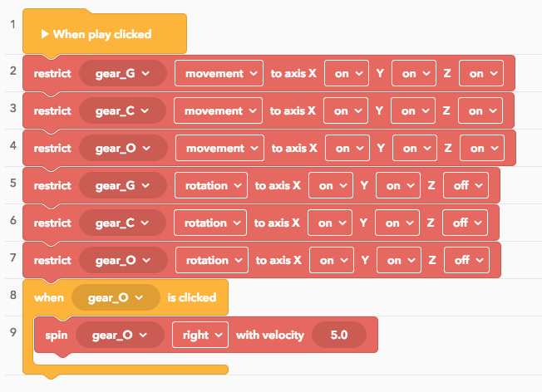
Task: Toggle Z axis off dropdown in line 5
Action: (x=466, y=185)
